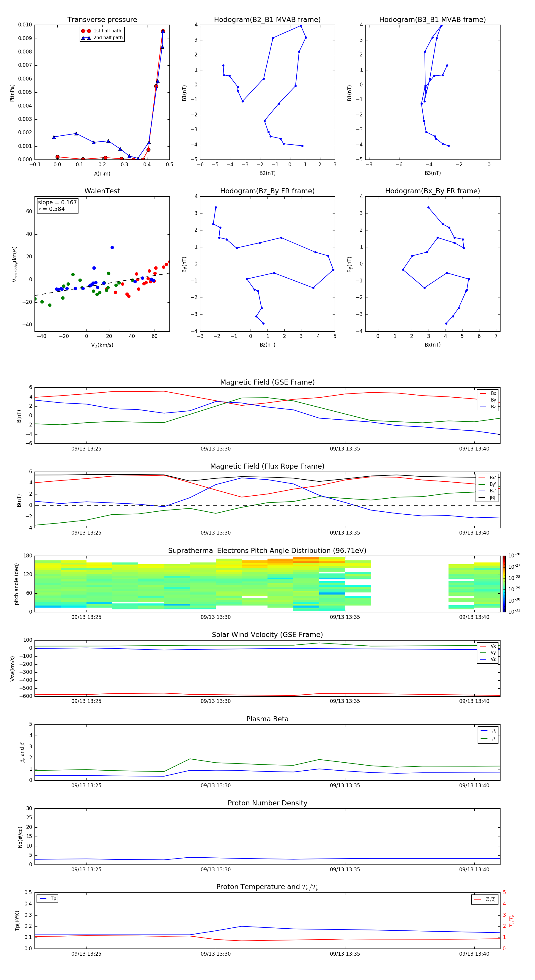The height and width of the screenshot is (980, 535).
Task: Click the 'r = 0.584' annotation
Action: [x=51, y=209]
